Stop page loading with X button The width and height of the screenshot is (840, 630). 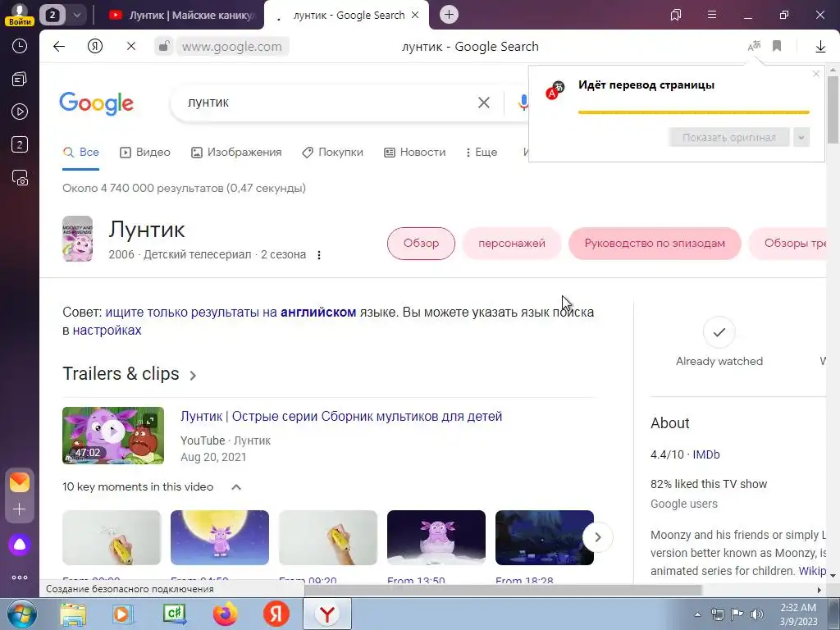point(130,47)
